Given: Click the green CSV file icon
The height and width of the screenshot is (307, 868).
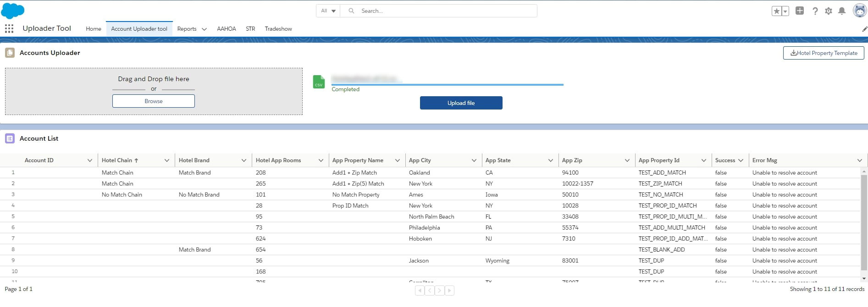Looking at the screenshot, I should (x=319, y=82).
